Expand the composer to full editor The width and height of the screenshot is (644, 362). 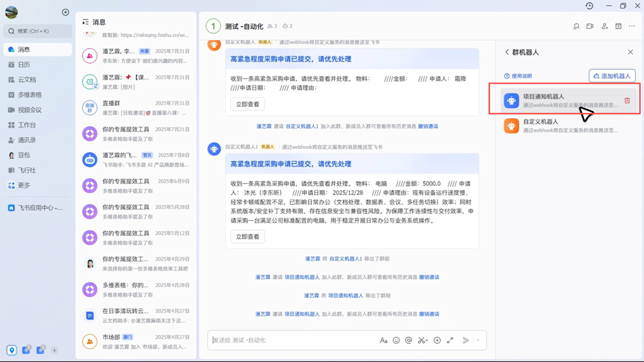(x=450, y=340)
